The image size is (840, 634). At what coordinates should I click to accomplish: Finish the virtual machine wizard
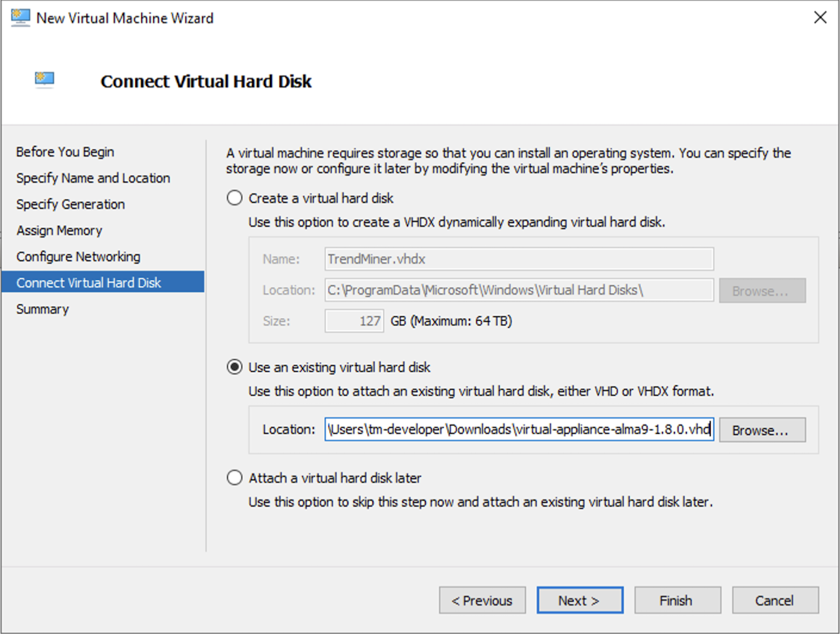tap(677, 600)
